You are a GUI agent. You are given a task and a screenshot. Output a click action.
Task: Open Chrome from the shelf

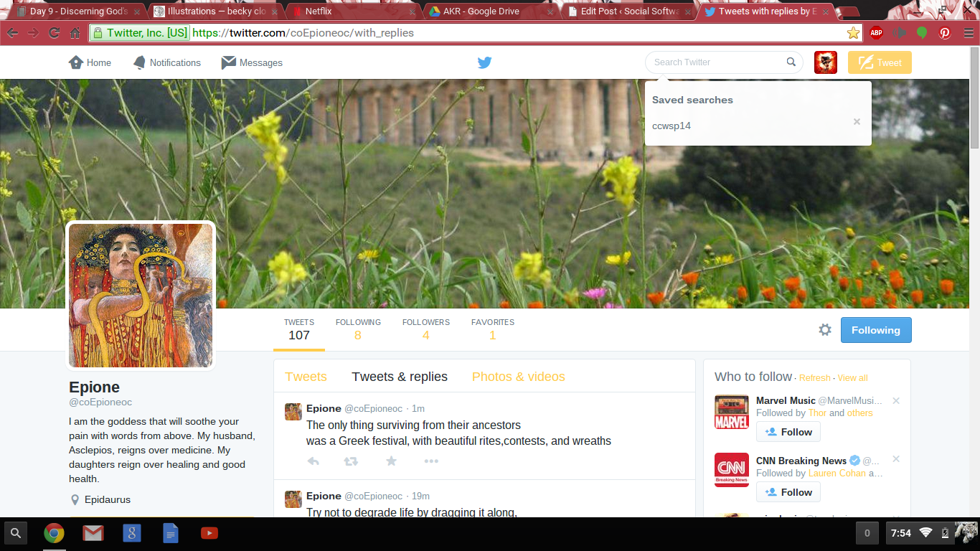click(x=54, y=533)
